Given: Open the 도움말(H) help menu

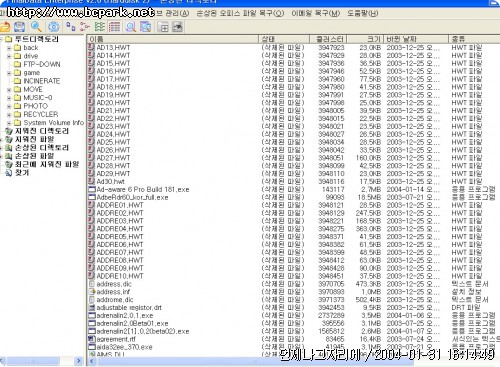Looking at the screenshot, I should (363, 13).
